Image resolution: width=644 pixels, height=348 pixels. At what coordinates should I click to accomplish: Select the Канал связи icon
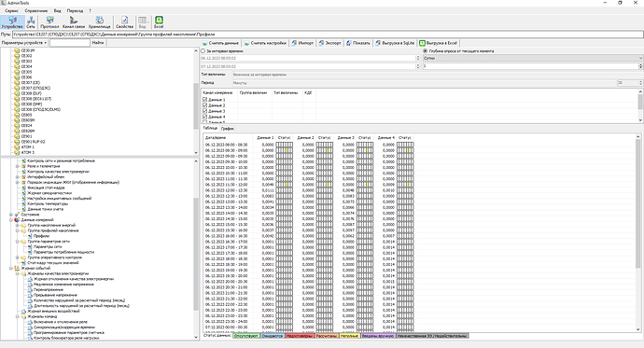pyautogui.click(x=74, y=22)
